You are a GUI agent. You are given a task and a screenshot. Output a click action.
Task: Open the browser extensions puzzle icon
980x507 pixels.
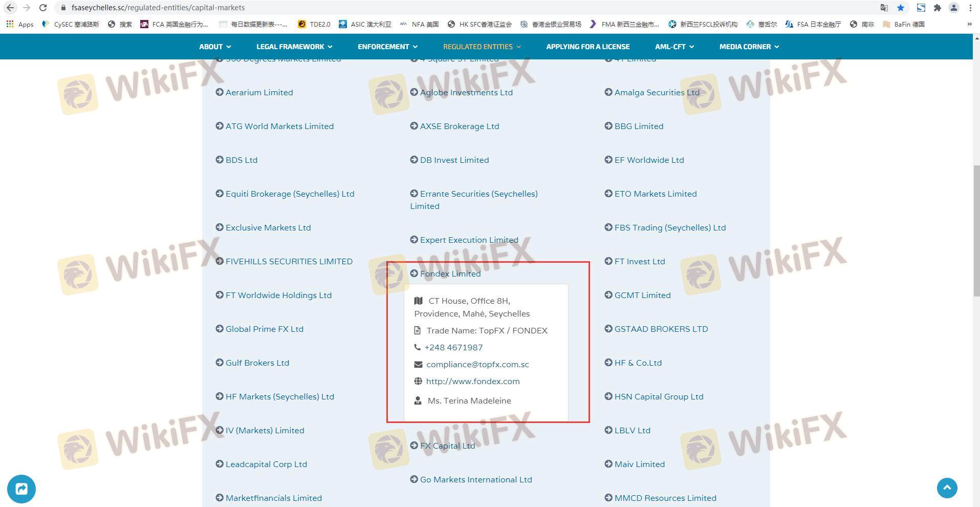point(937,8)
